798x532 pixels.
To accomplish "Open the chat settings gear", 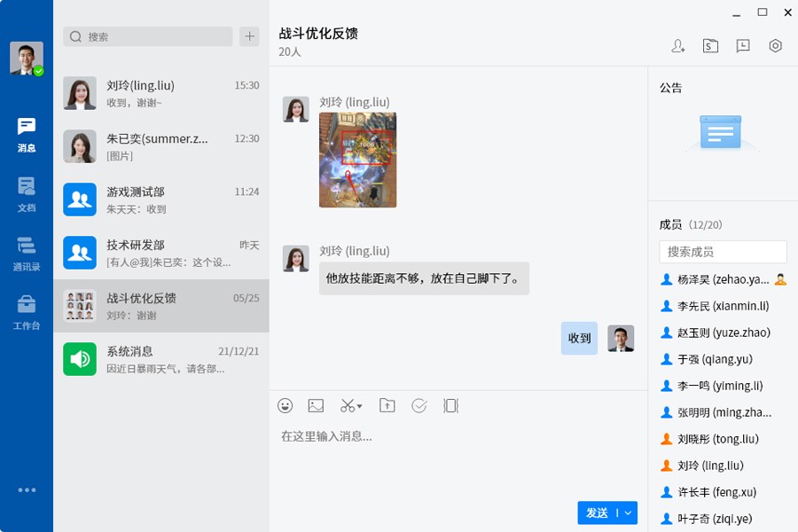I will (x=775, y=45).
